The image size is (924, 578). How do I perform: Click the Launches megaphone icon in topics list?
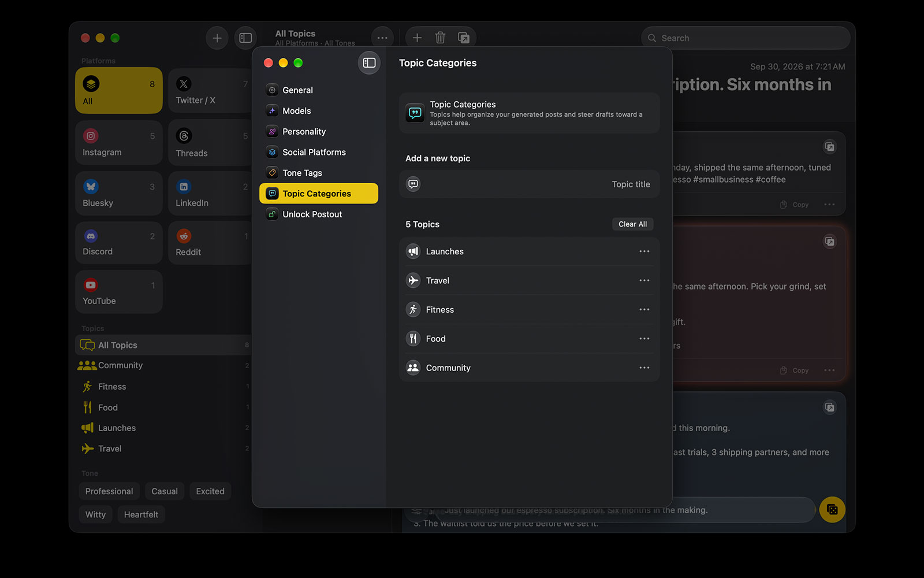[413, 251]
